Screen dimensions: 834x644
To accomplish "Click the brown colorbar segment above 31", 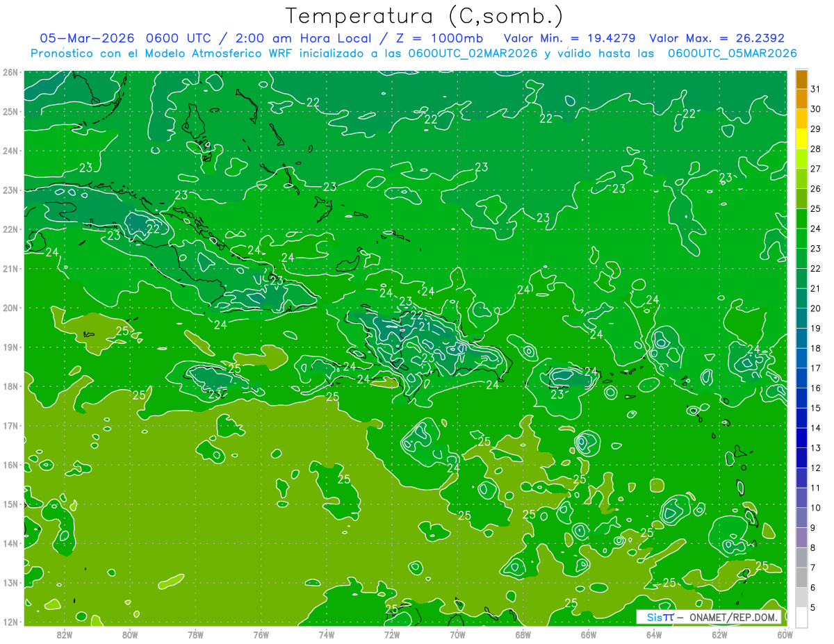I will point(801,79).
